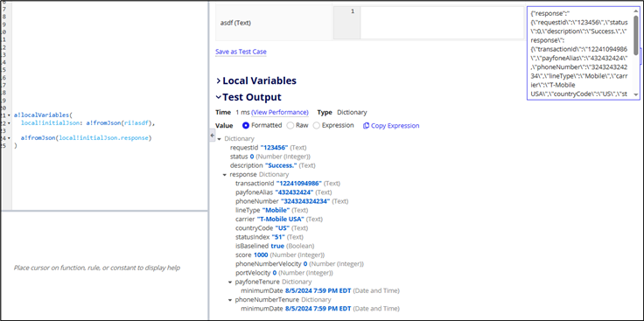Fold the a!localVariables code line arrow
Viewport: 644px width, 321px height.
click(10, 115)
